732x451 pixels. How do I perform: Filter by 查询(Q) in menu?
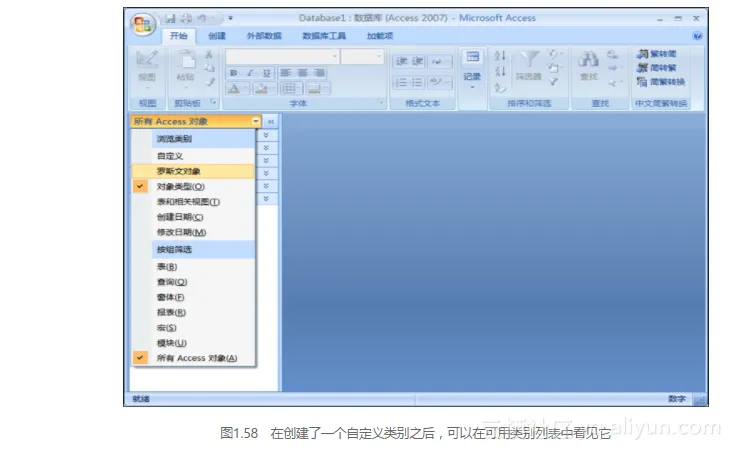pyautogui.click(x=194, y=282)
